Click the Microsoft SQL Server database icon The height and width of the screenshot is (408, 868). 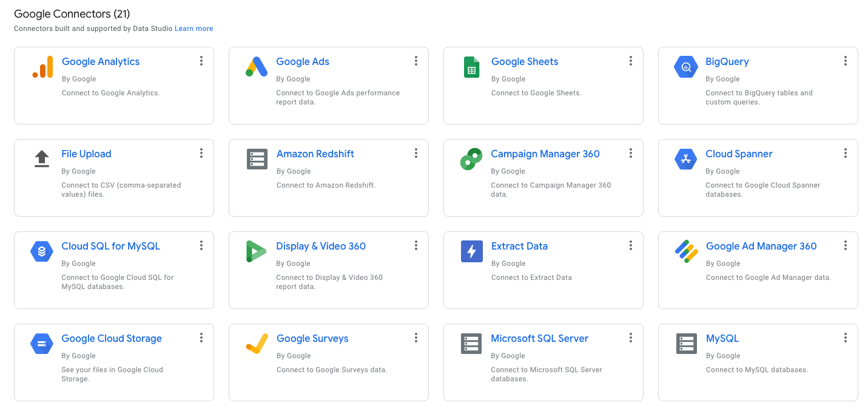(x=471, y=344)
